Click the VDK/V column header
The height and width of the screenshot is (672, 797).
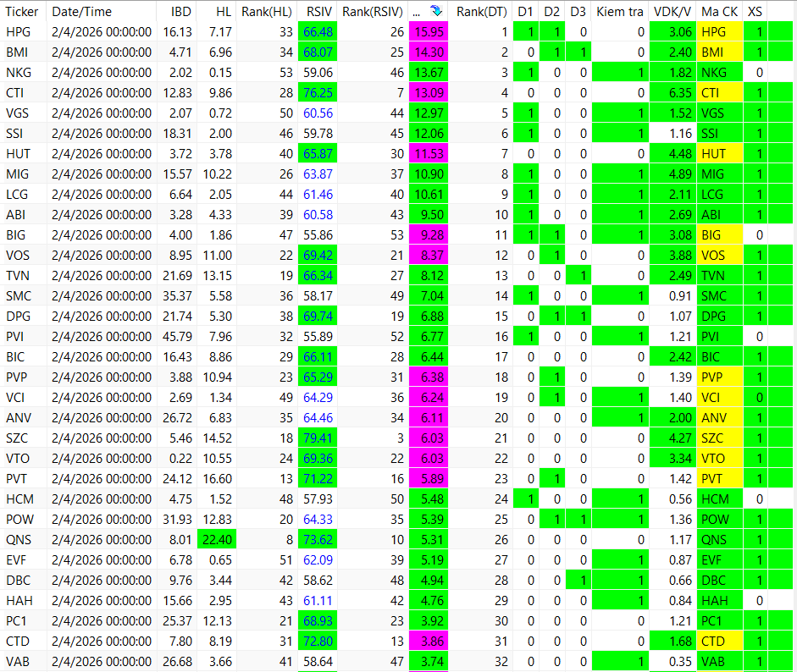pos(672,11)
